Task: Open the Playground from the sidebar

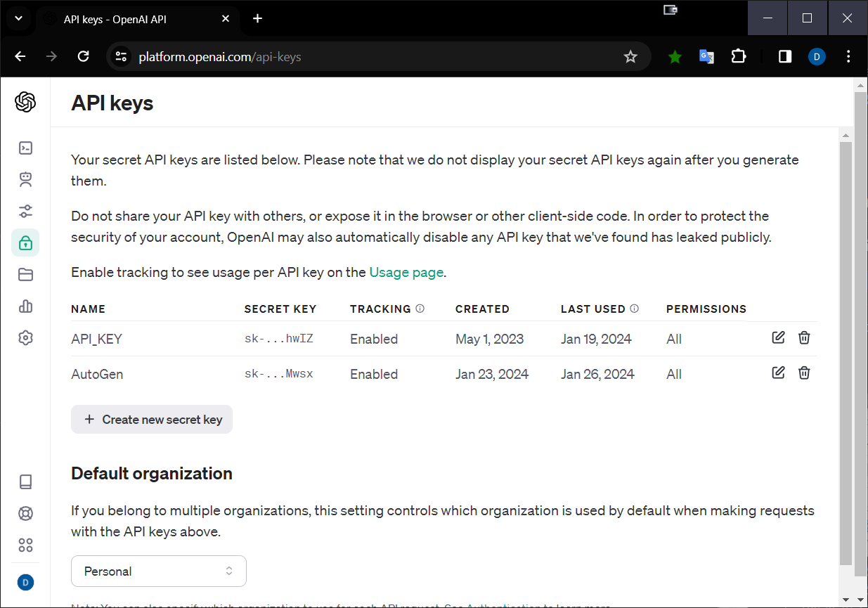Action: 25,148
